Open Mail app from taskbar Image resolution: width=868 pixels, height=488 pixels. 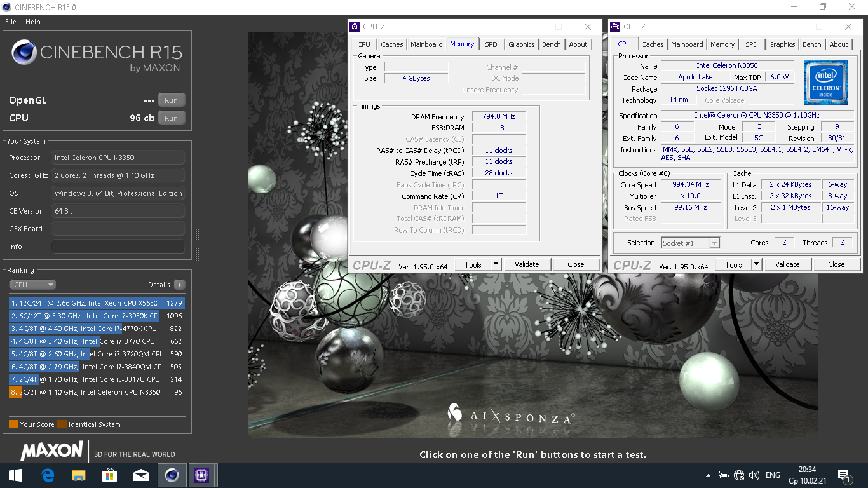[140, 475]
